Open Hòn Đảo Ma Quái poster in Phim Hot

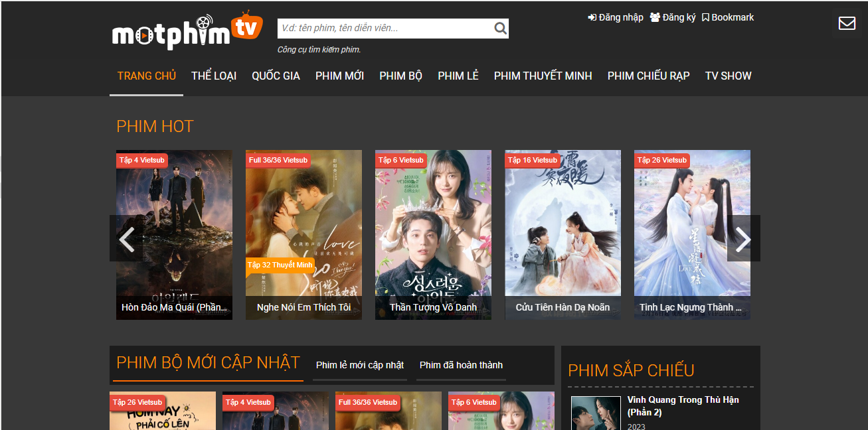point(174,235)
